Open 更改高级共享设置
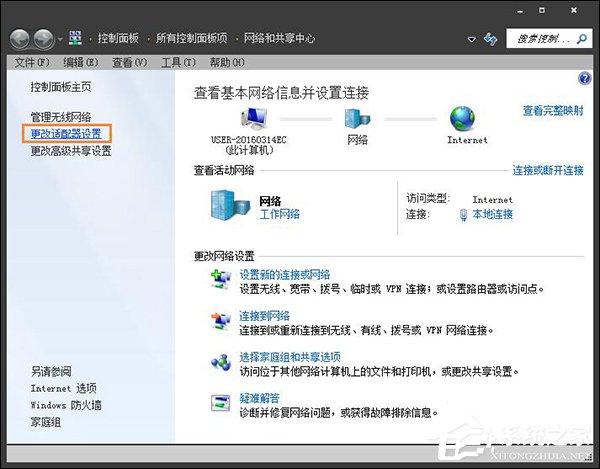The image size is (600, 469). 71,151
